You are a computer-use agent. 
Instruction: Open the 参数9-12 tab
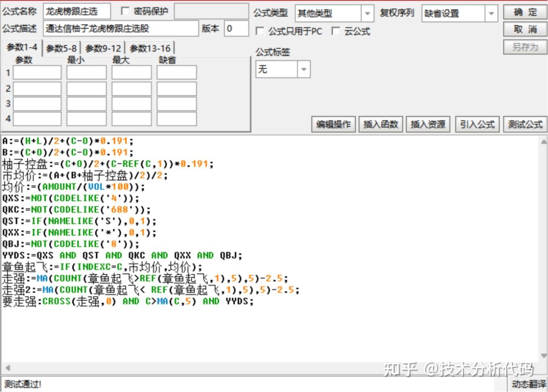pyautogui.click(x=103, y=48)
